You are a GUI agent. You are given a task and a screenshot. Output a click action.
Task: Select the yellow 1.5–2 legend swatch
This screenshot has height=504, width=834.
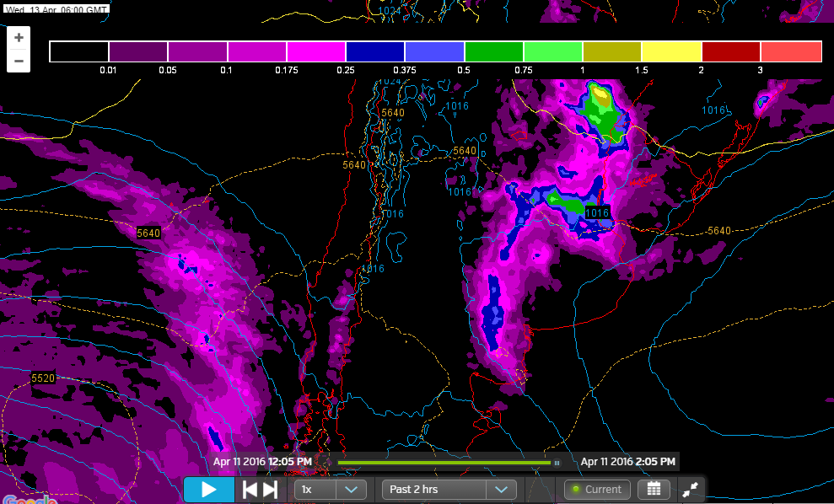point(672,51)
